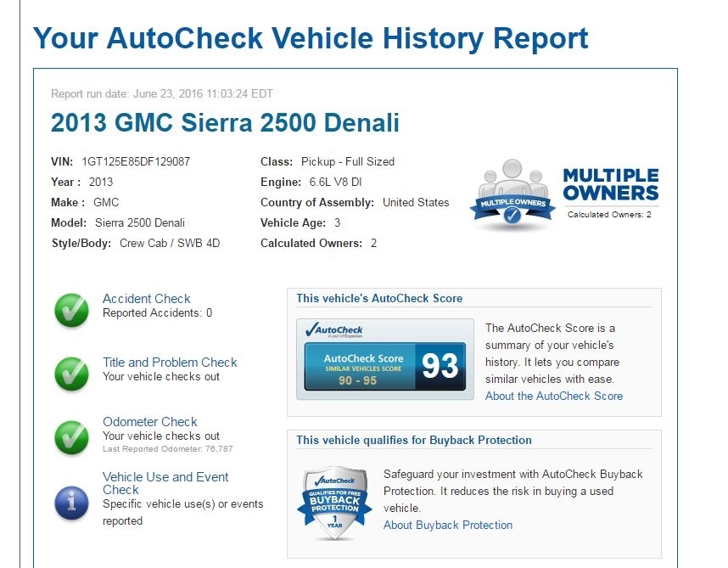Viewport: 728px width, 568px height.
Task: Click the VIN number 1GT125E85DF129087
Action: coord(135,161)
